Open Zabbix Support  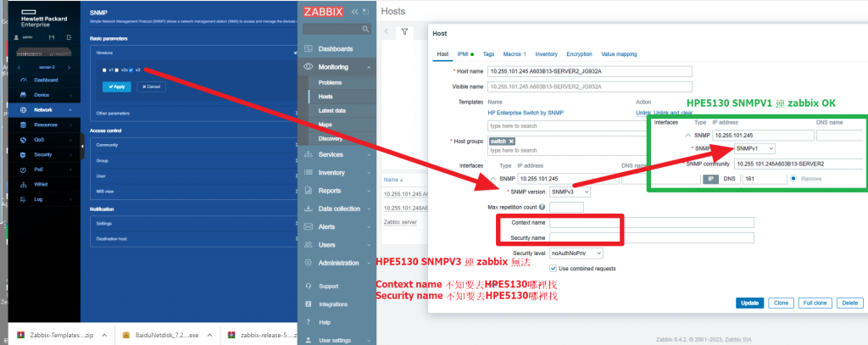329,287
